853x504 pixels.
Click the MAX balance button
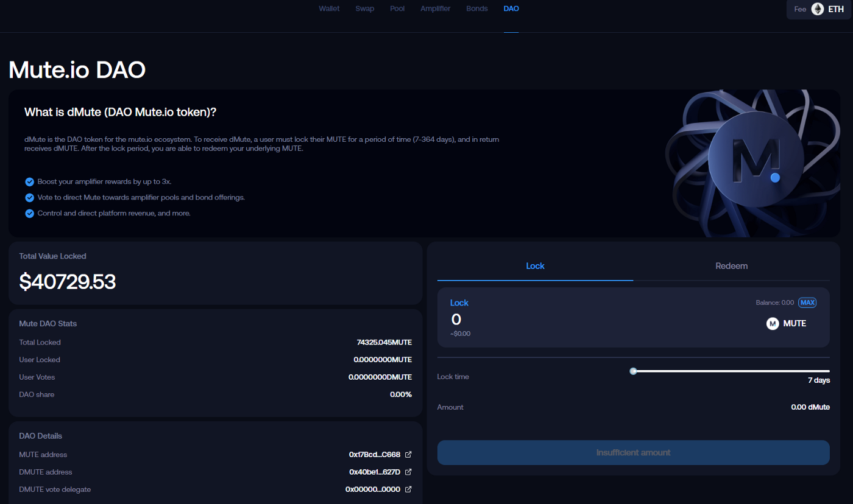click(807, 303)
